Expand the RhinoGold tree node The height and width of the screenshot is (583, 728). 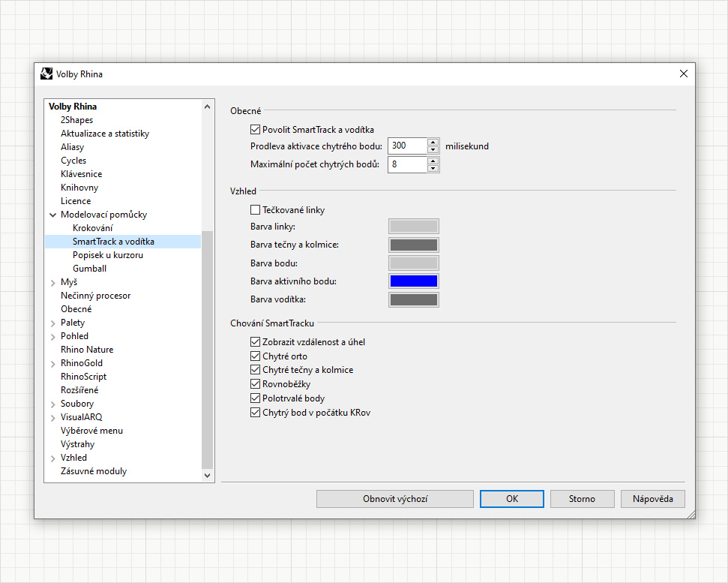[53, 363]
